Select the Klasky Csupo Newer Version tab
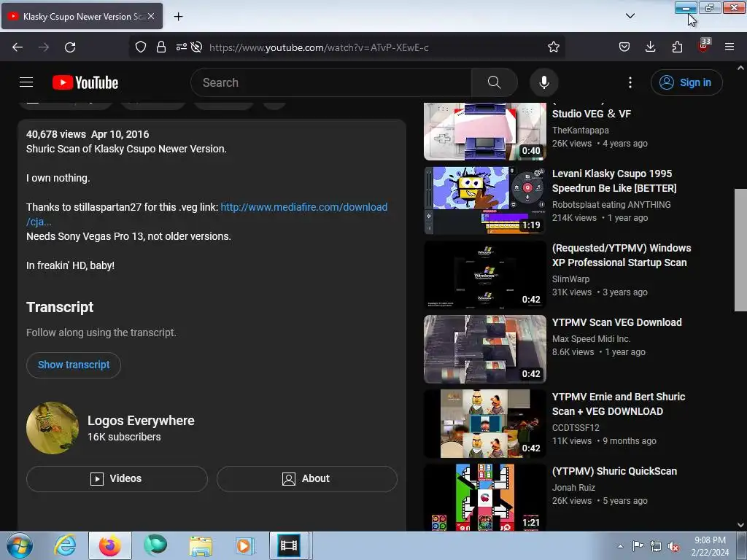747x560 pixels. [x=82, y=16]
